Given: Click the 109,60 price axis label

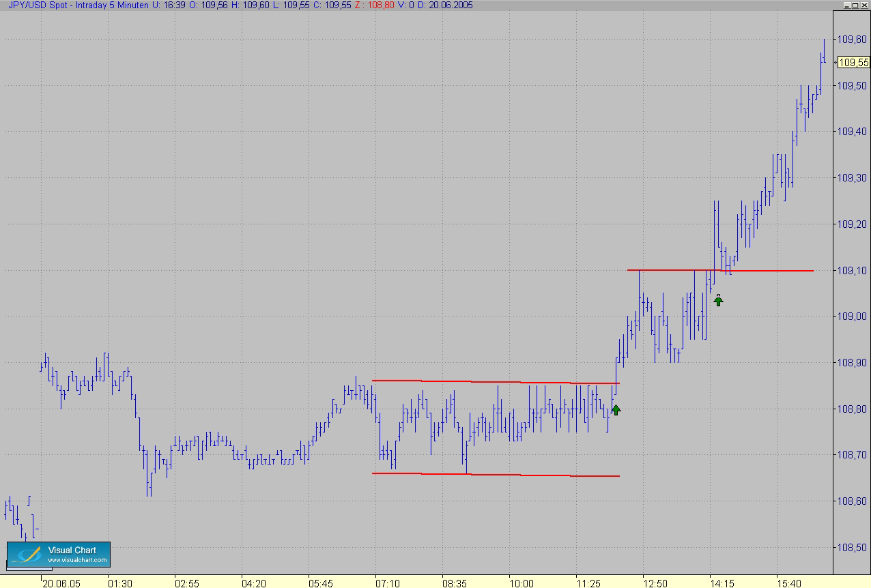Looking at the screenshot, I should (x=853, y=40).
